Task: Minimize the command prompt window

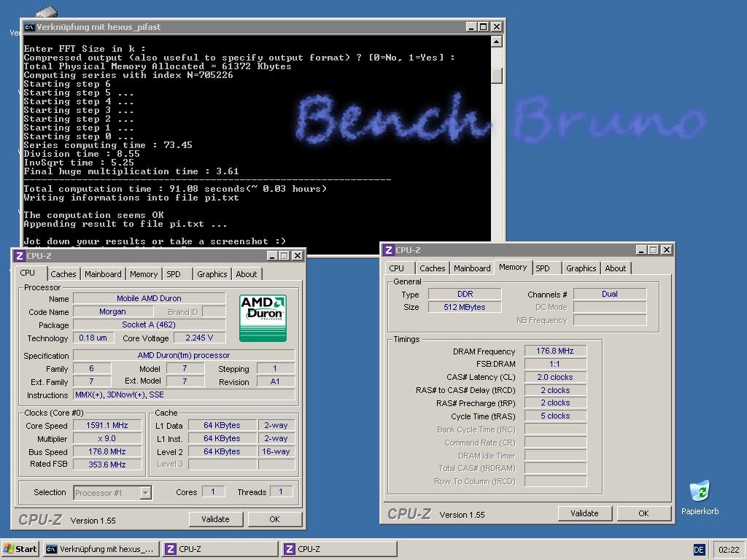Action: [471, 27]
